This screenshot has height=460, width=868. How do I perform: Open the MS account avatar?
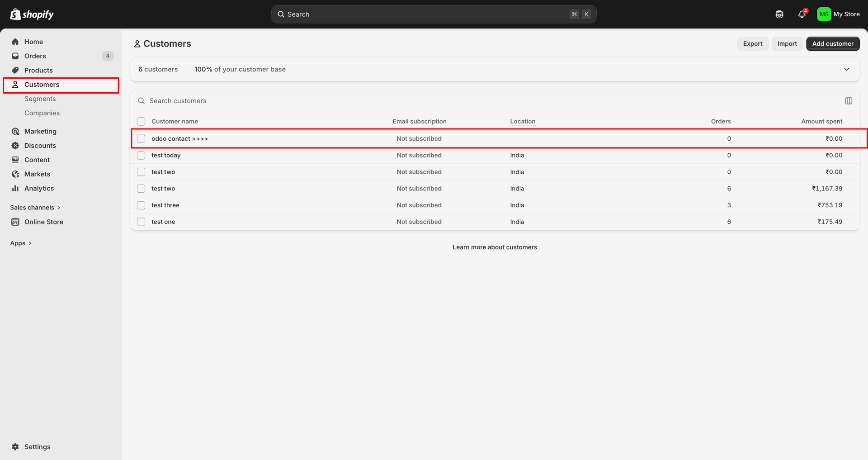click(824, 14)
